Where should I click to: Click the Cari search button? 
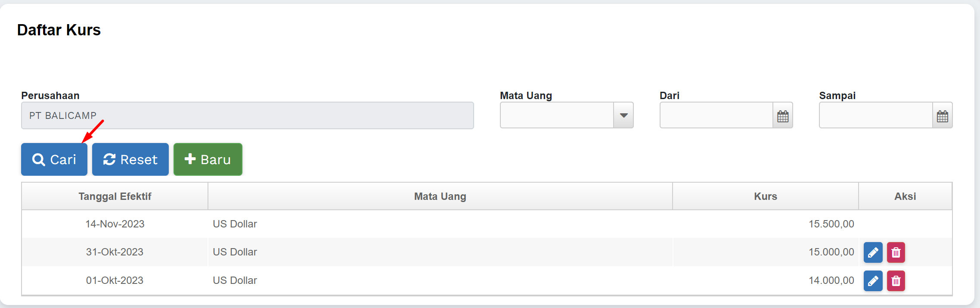point(54,159)
